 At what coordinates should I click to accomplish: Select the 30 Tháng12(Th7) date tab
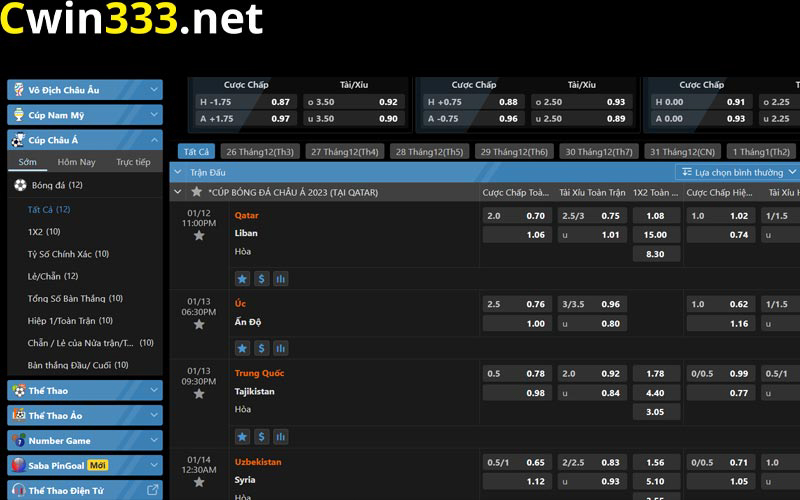pos(598,152)
